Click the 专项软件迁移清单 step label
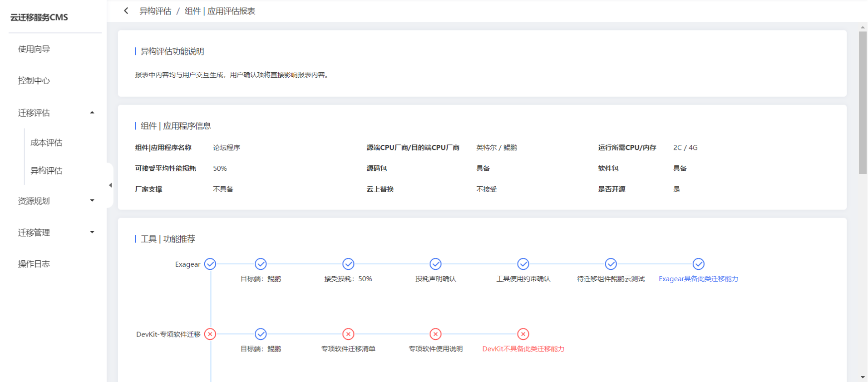 (x=348, y=349)
